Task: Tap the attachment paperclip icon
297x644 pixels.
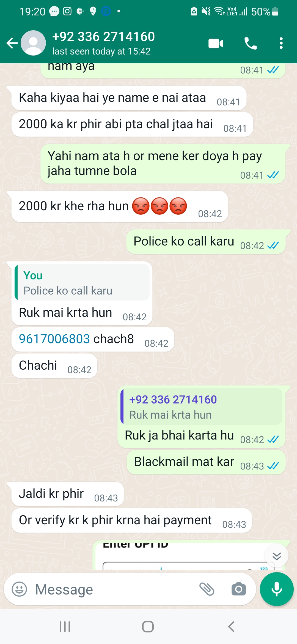Action: pos(207,589)
